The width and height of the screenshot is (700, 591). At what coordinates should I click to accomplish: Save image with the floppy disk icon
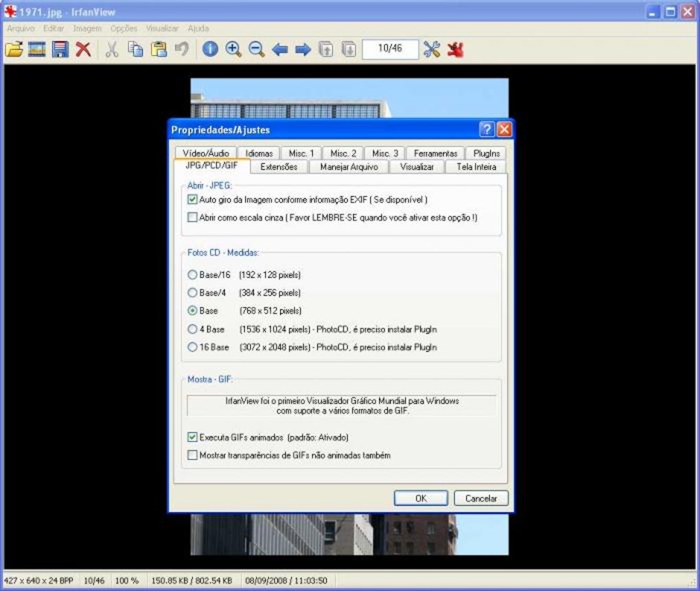[x=60, y=49]
